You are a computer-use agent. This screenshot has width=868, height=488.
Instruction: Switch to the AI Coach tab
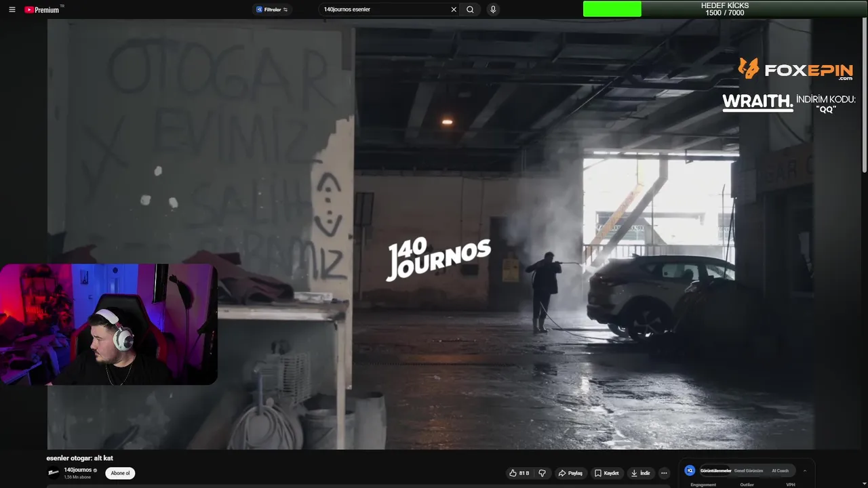(780, 470)
